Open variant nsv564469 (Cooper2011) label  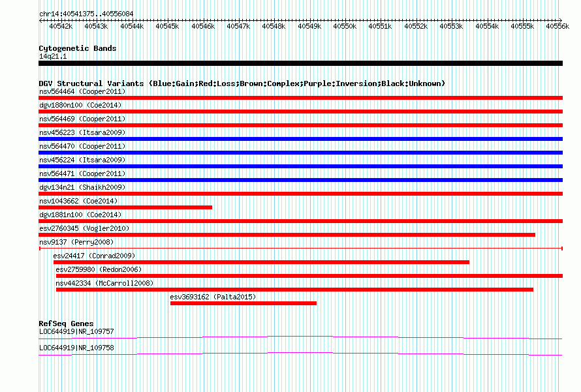click(82, 119)
